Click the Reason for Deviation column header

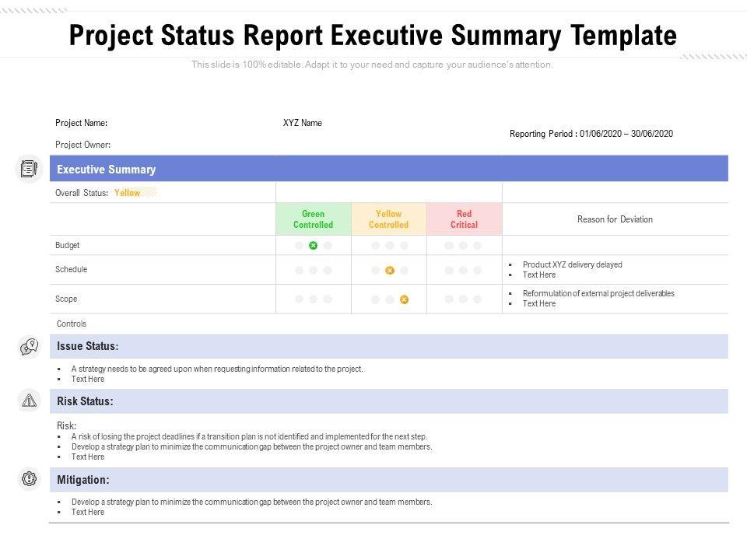(x=615, y=219)
